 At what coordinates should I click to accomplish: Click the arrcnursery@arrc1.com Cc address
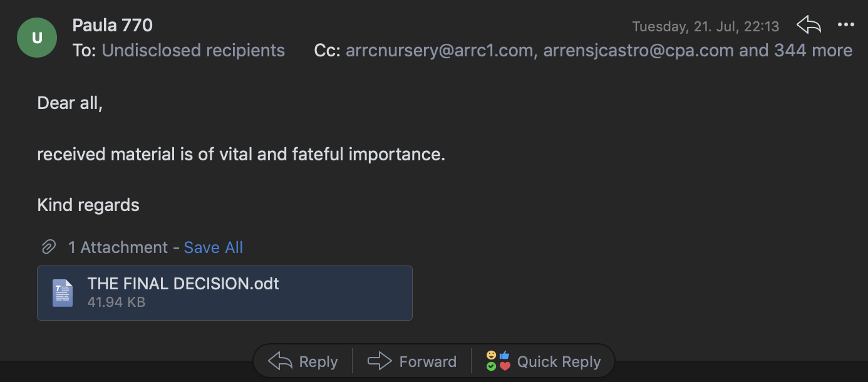coord(439,50)
